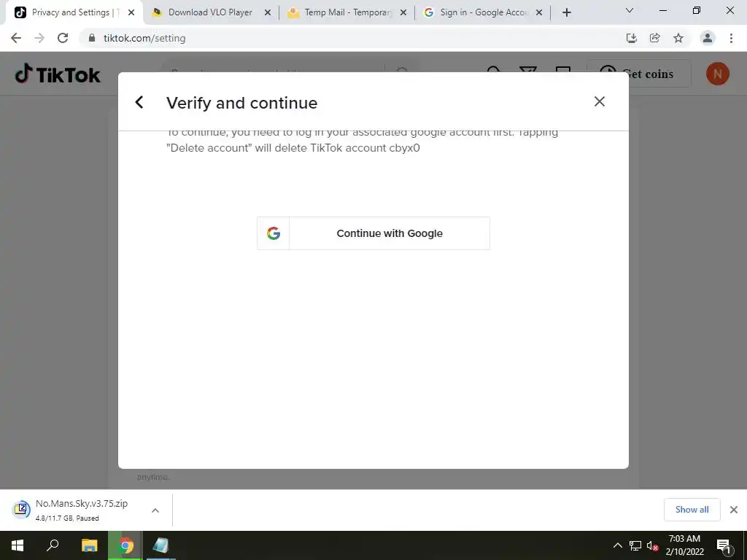View site information via the lock icon
Screen dimensions: 747x560
pyautogui.click(x=92, y=38)
